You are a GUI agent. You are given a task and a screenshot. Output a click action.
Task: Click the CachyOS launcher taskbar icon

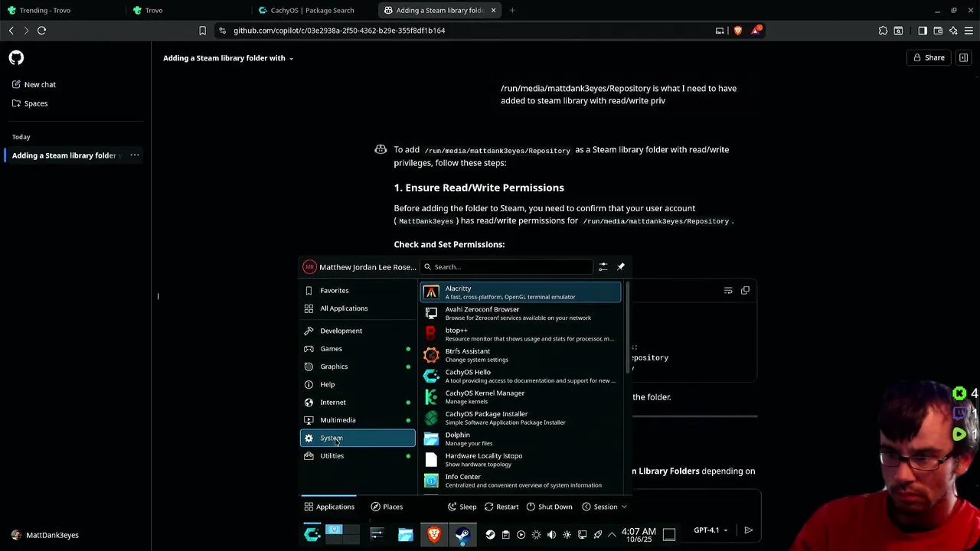click(x=312, y=534)
